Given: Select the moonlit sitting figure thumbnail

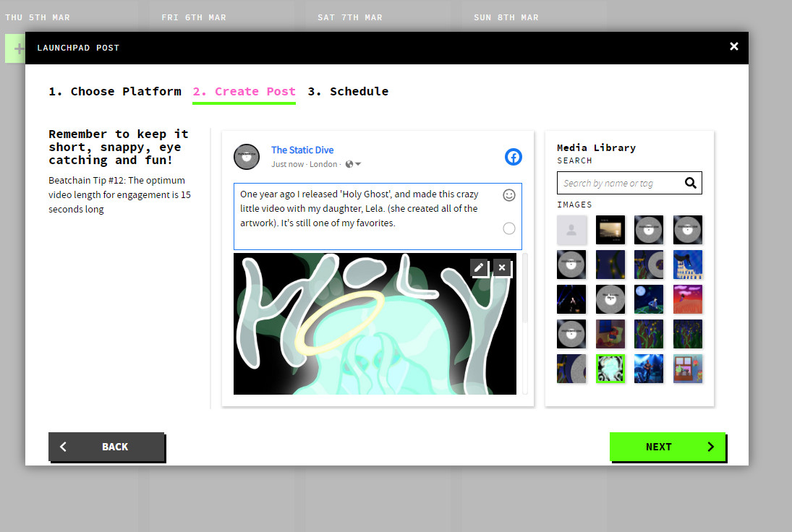Looking at the screenshot, I should tap(649, 299).
